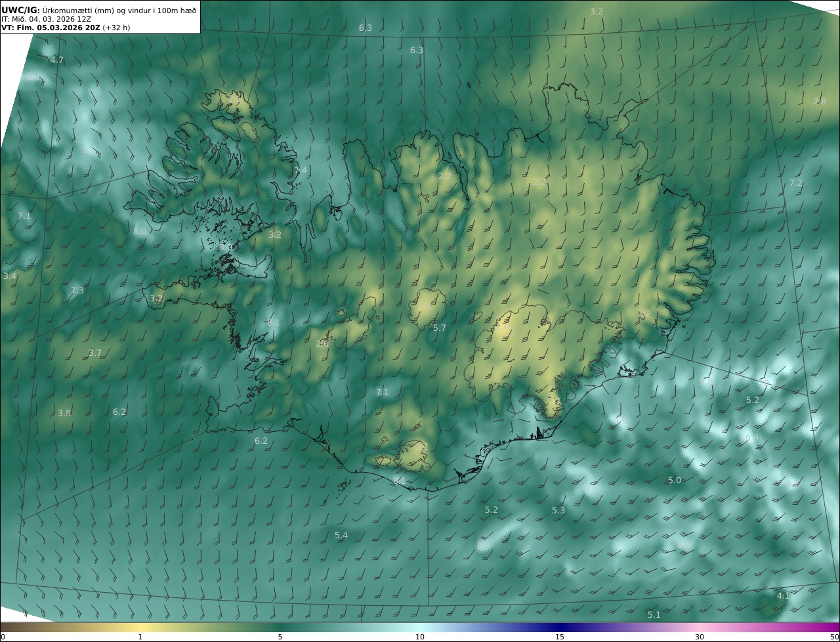The height and width of the screenshot is (642, 840).
Task: Click the 7.3 value label on the map
Action: tap(77, 291)
